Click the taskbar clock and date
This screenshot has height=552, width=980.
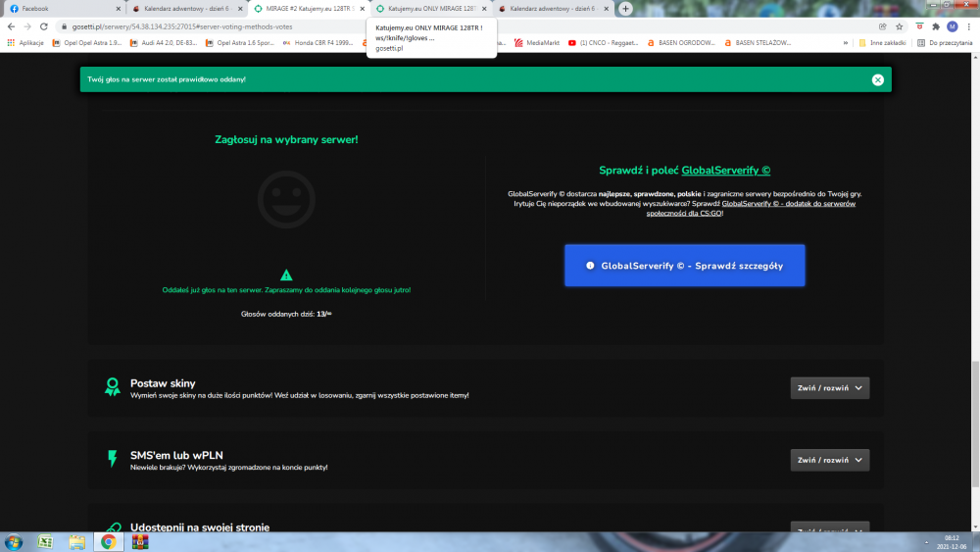point(952,542)
